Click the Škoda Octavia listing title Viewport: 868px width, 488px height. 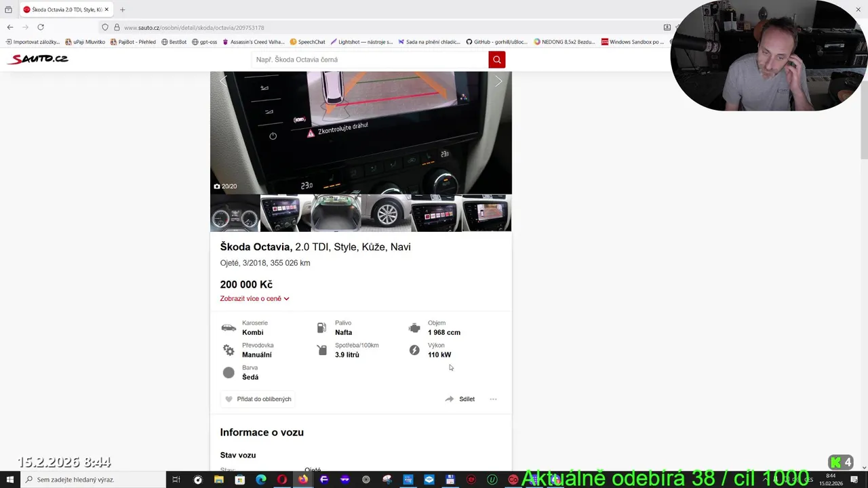point(315,247)
